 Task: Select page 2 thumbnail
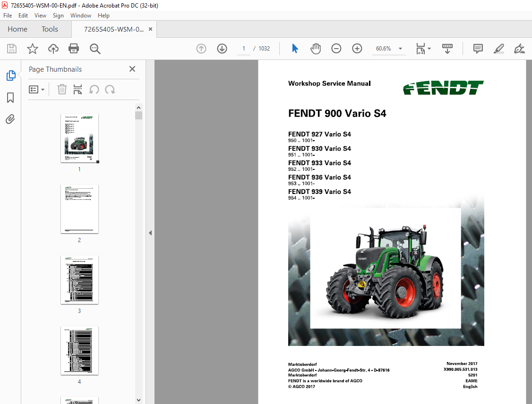[x=79, y=209]
